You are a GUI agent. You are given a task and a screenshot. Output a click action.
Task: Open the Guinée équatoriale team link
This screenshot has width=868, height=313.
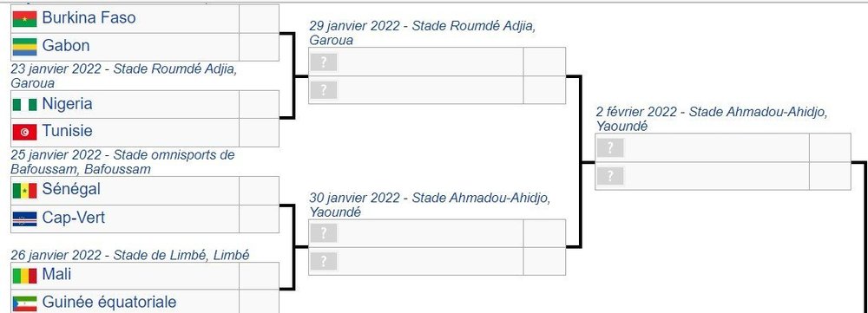coord(109,302)
